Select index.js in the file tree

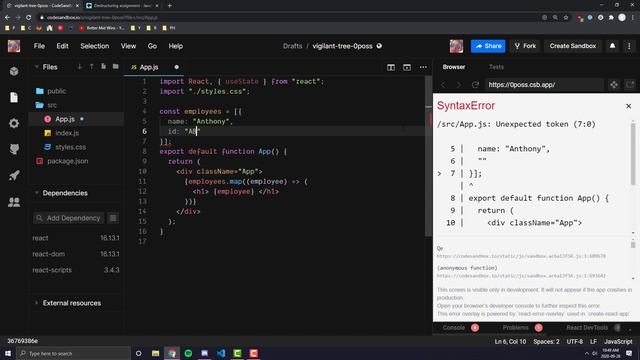(x=67, y=133)
